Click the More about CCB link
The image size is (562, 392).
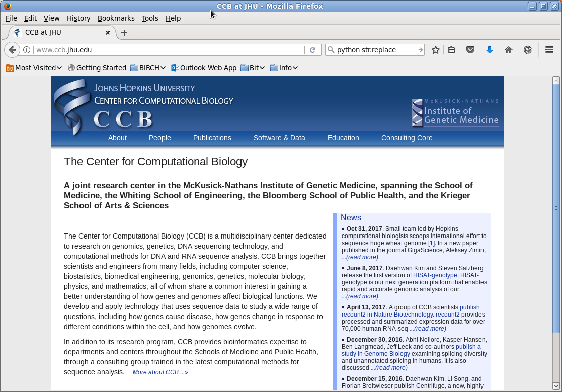click(x=160, y=372)
